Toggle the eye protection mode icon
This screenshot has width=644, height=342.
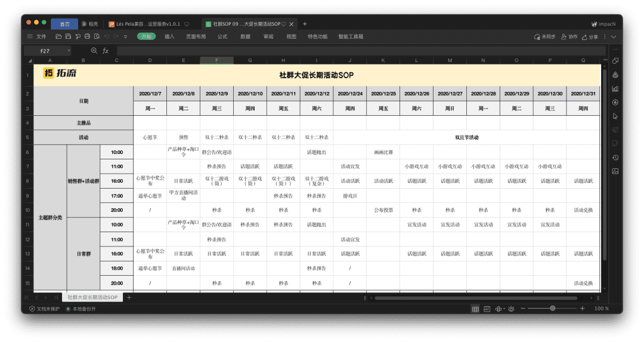(512, 309)
